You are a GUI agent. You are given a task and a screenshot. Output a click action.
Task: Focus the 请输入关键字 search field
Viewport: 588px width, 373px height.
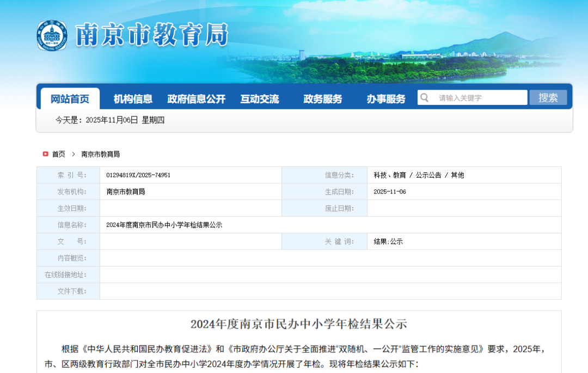point(479,98)
